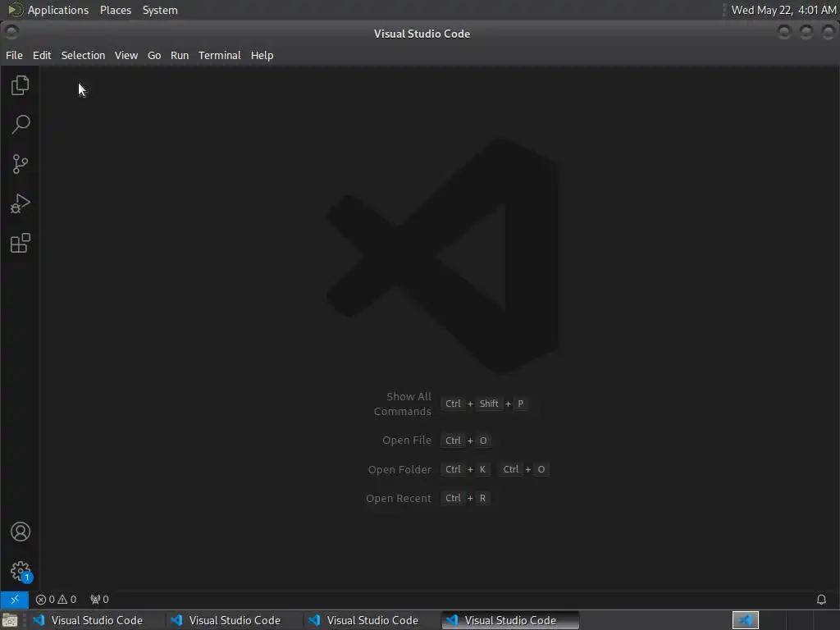Maximize the Visual Studio Code window

click(806, 32)
